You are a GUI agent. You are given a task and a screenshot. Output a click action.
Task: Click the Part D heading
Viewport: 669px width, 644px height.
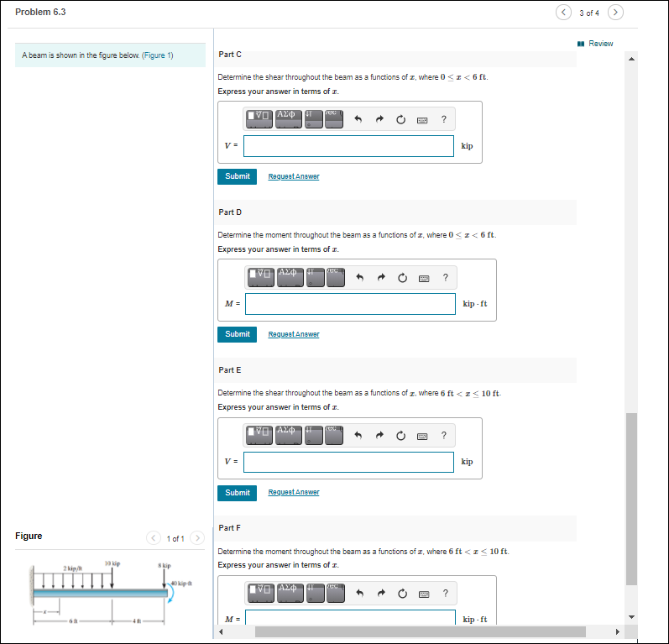(x=230, y=212)
